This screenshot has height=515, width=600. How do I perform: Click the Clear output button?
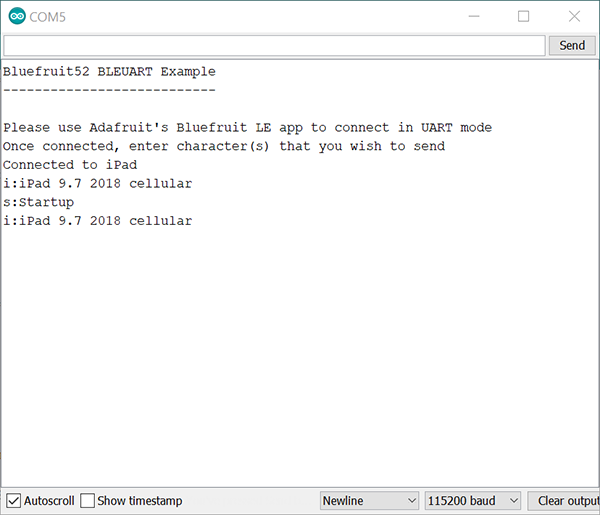tap(564, 500)
